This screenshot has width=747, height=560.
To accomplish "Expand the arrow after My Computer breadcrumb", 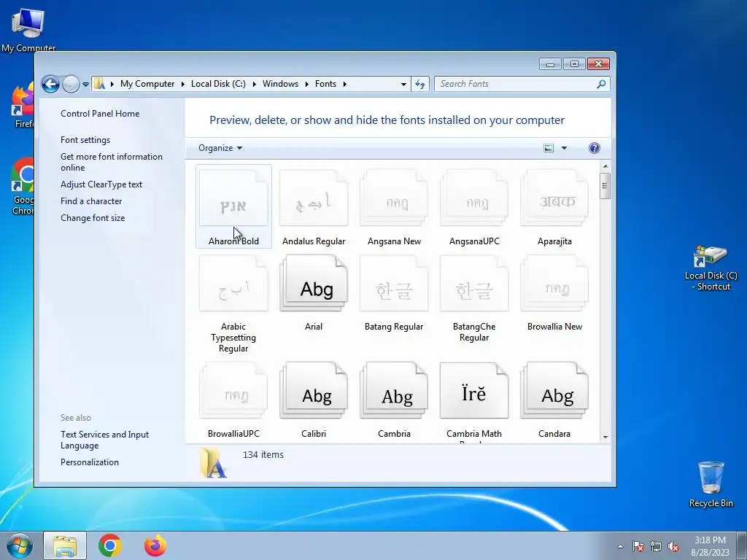I will 183,84.
